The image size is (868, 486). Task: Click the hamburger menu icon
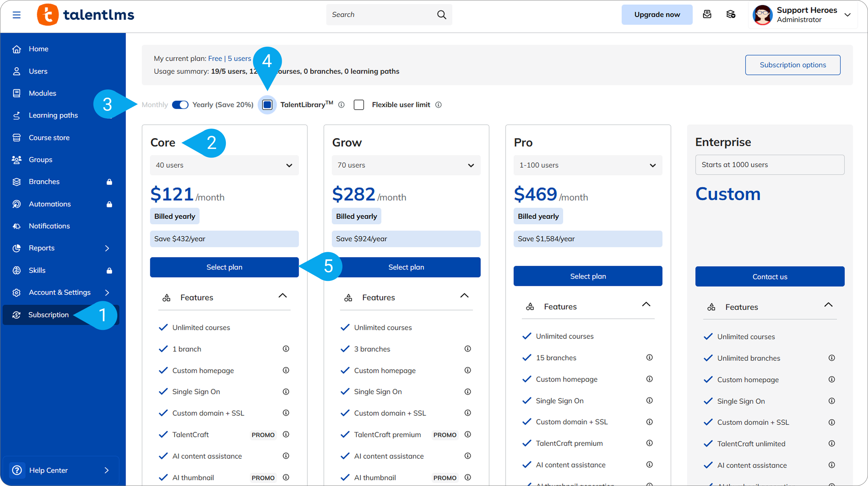click(x=17, y=15)
